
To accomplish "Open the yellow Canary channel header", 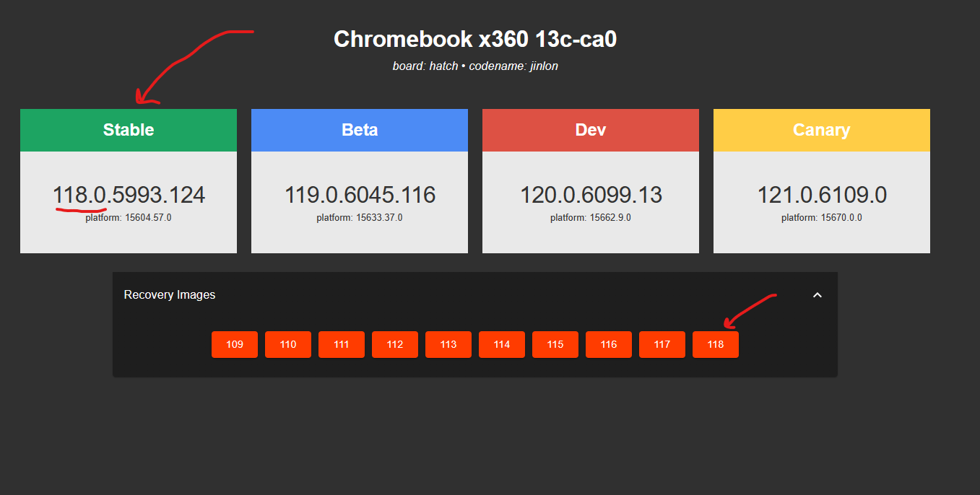I will [822, 130].
